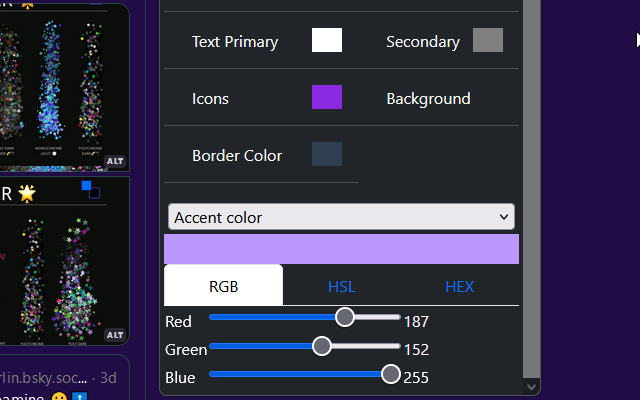Click the Red slider handle

pos(345,317)
